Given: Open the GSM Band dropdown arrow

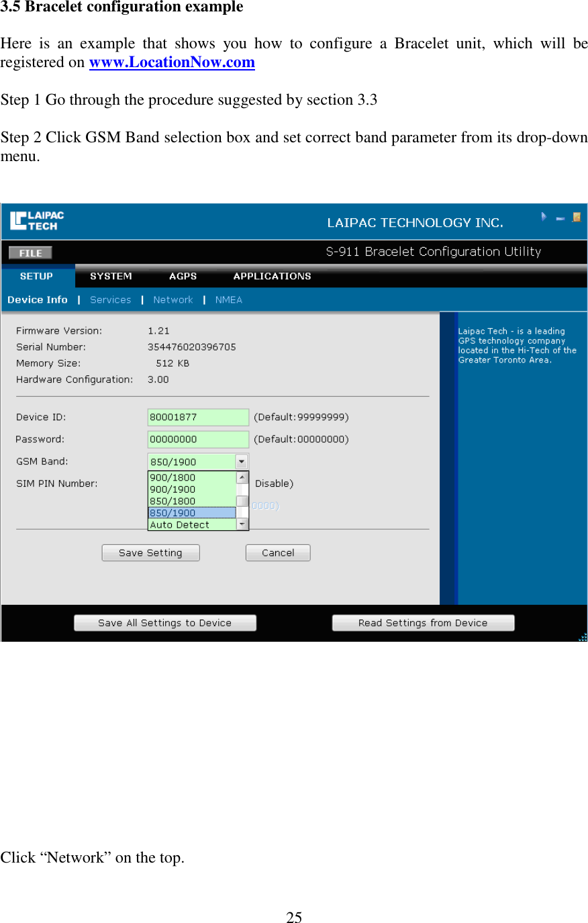Looking at the screenshot, I should coord(242,462).
